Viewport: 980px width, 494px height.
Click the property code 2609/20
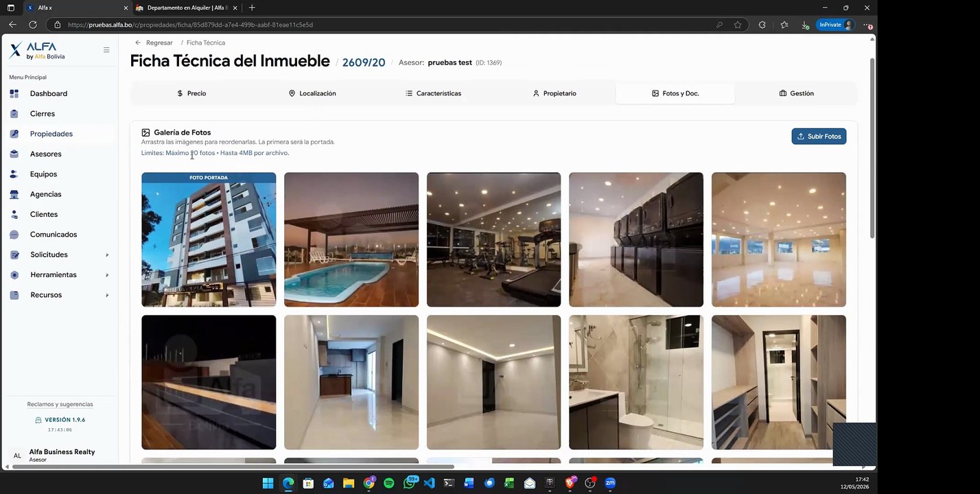tap(364, 62)
